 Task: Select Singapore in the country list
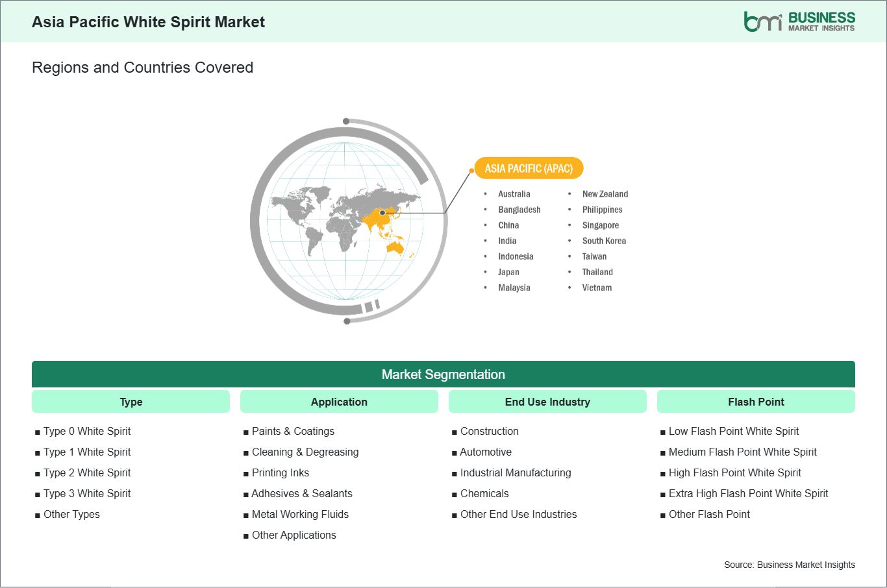coord(601,225)
